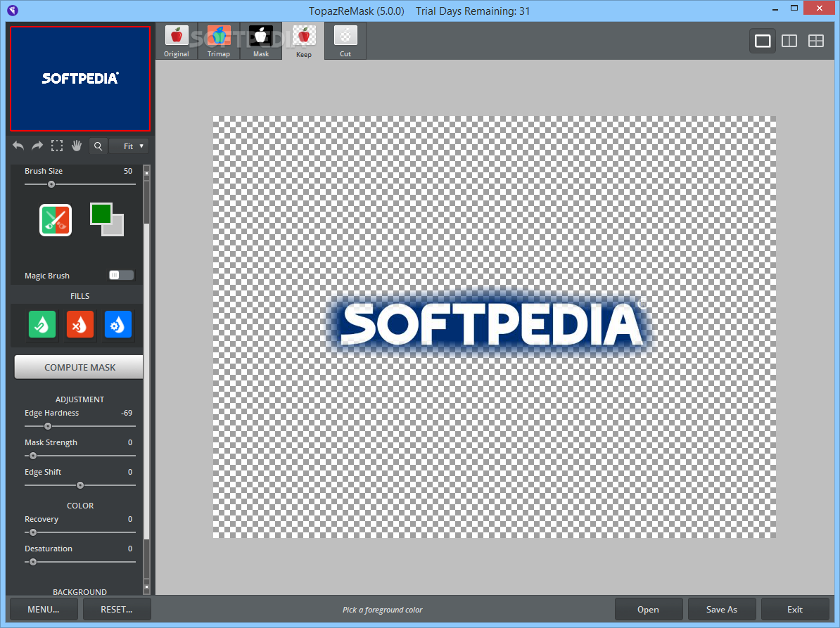This screenshot has width=840, height=628.
Task: Click the Mask Strength slider handle
Action: click(33, 456)
